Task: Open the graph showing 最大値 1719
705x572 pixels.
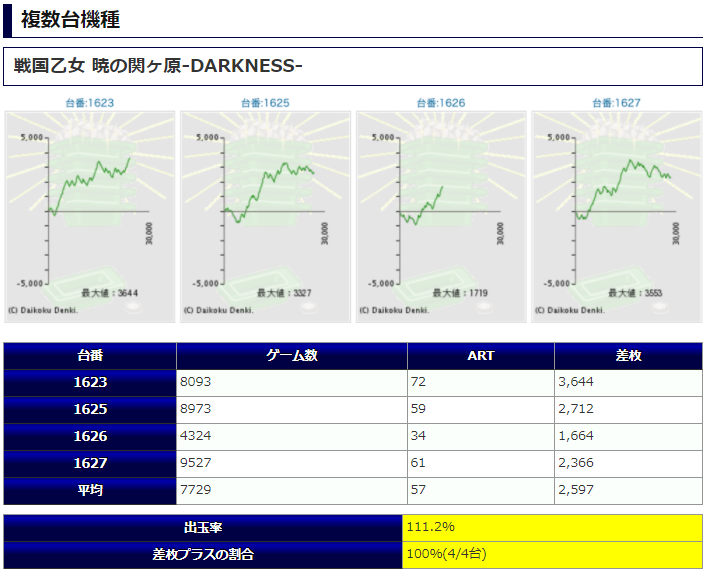Action: pyautogui.click(x=441, y=216)
